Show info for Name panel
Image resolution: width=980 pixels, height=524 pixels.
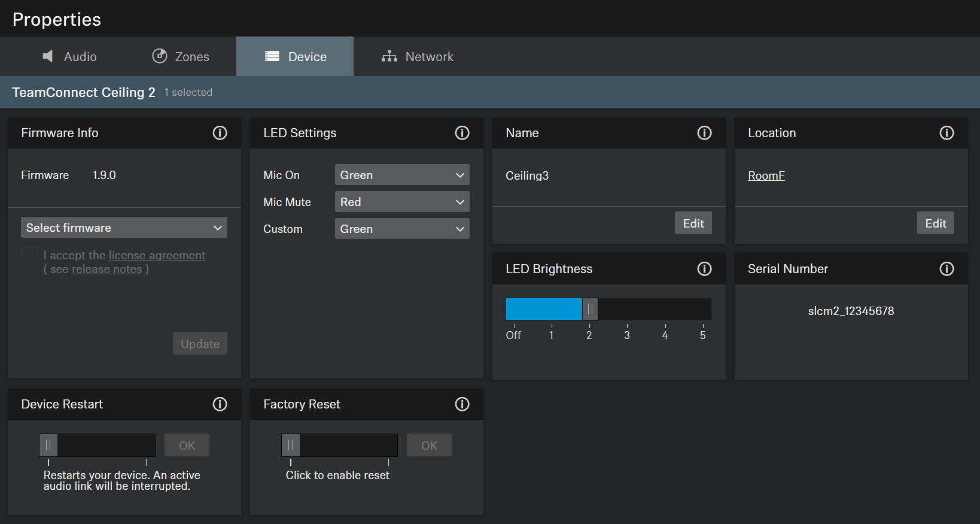point(704,133)
